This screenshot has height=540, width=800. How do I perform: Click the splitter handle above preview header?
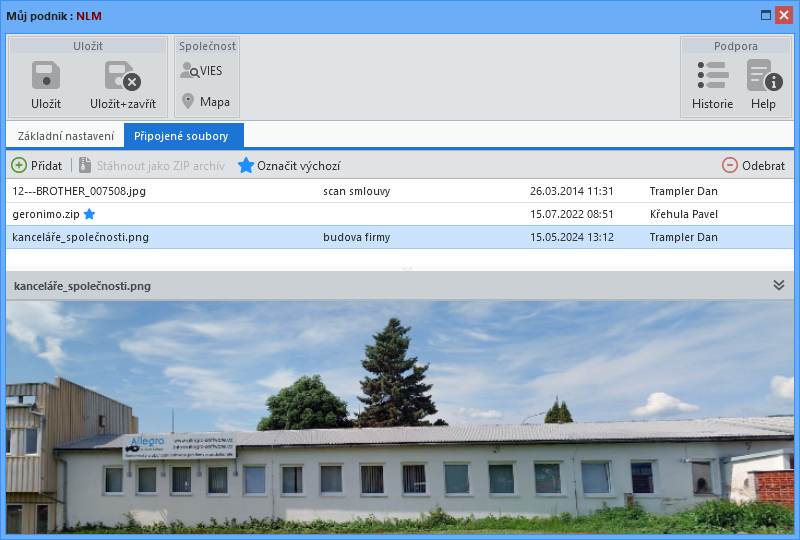point(407,268)
